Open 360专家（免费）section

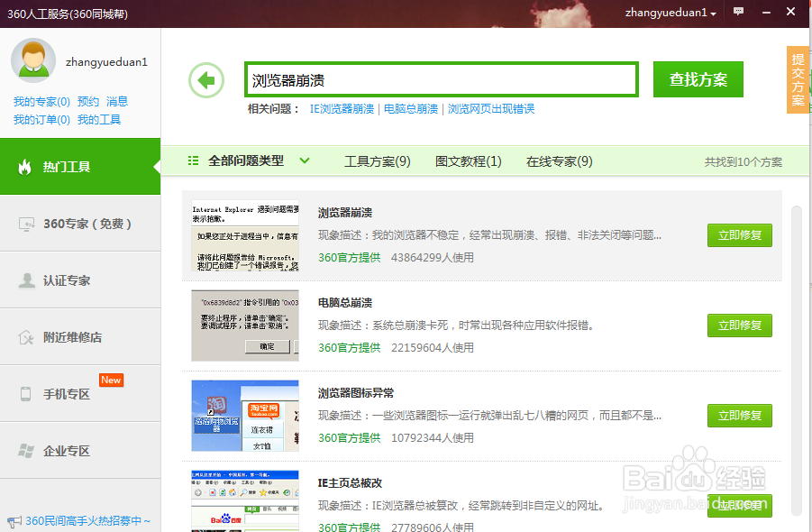(80, 224)
